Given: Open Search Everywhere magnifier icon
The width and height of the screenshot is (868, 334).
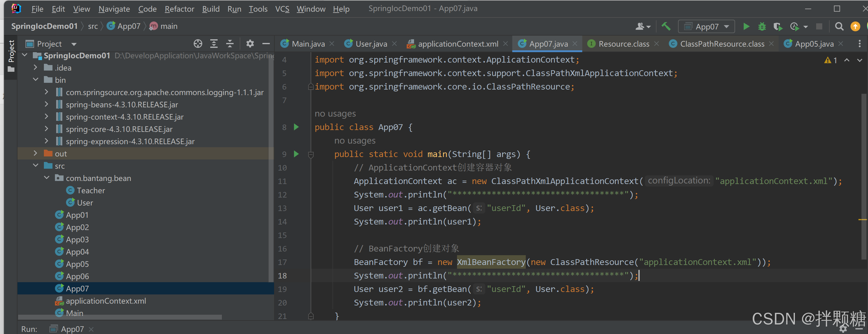Looking at the screenshot, I should pyautogui.click(x=839, y=27).
